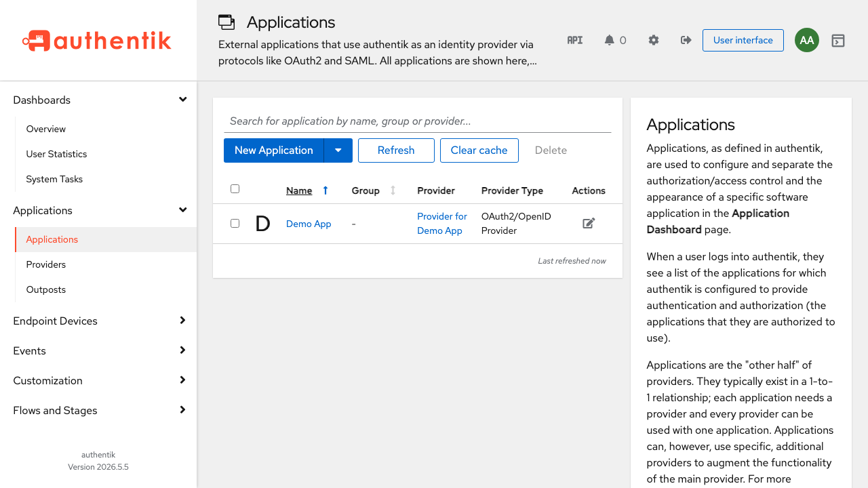Click the Delete button
Screen dimensions: 868x488
(551, 150)
